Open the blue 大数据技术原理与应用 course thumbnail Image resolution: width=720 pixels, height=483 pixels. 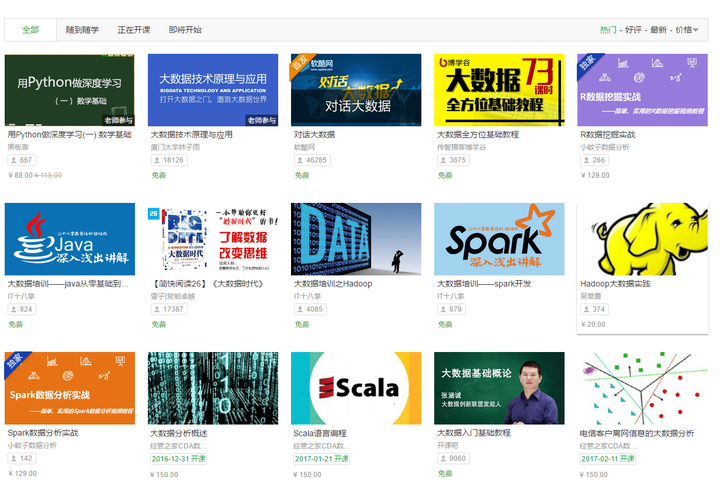213,90
